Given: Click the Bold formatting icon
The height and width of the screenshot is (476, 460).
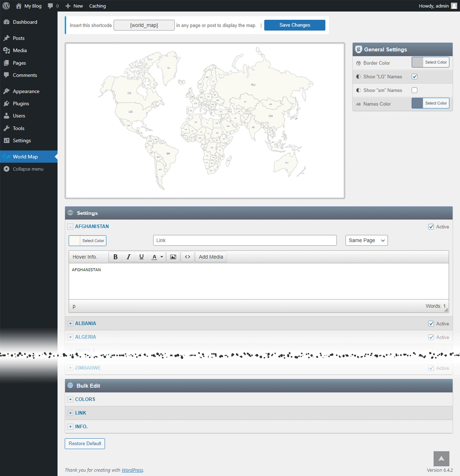Looking at the screenshot, I should point(116,257).
